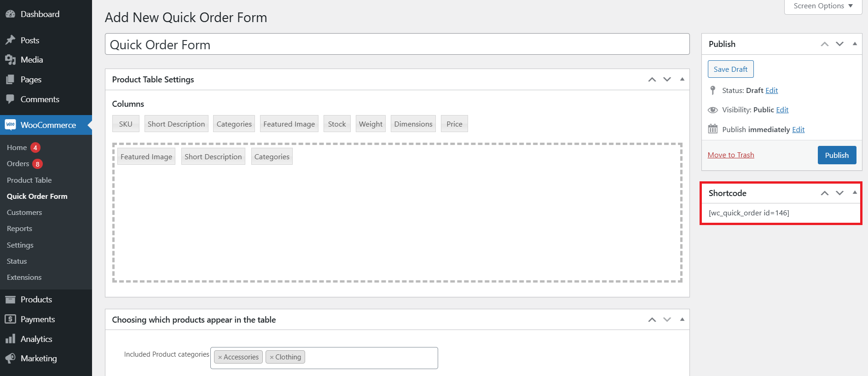Move Shortcode panel up
The image size is (868, 376).
click(x=825, y=193)
